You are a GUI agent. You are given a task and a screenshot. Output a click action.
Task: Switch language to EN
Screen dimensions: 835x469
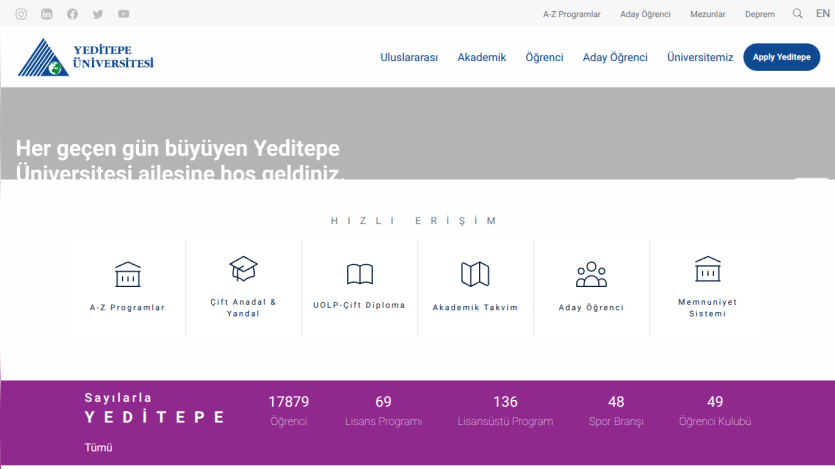click(x=823, y=14)
